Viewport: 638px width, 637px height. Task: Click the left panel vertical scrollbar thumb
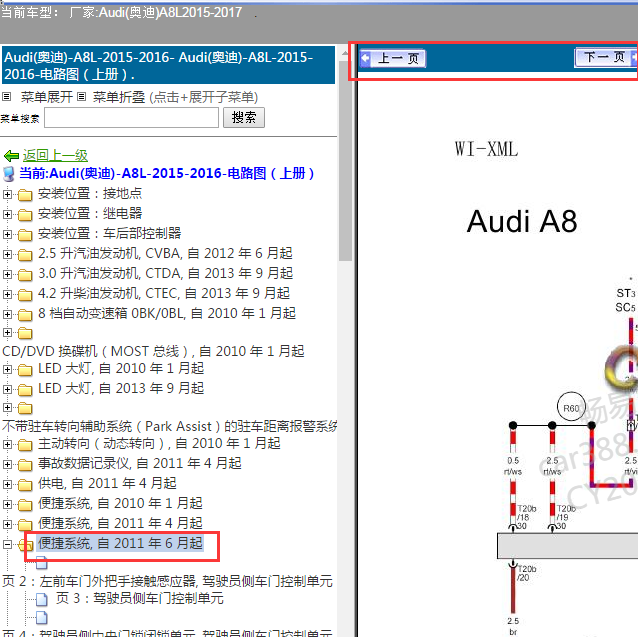[x=345, y=159]
